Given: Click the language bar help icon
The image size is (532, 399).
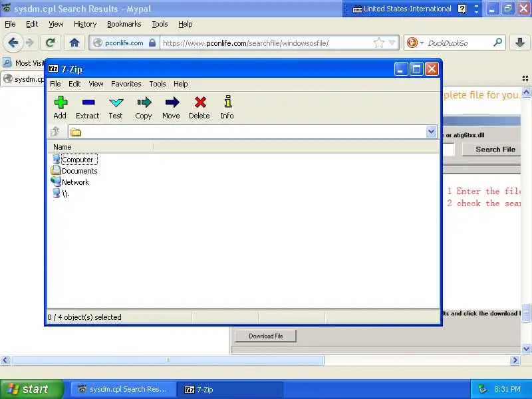Looking at the screenshot, I should [x=462, y=9].
